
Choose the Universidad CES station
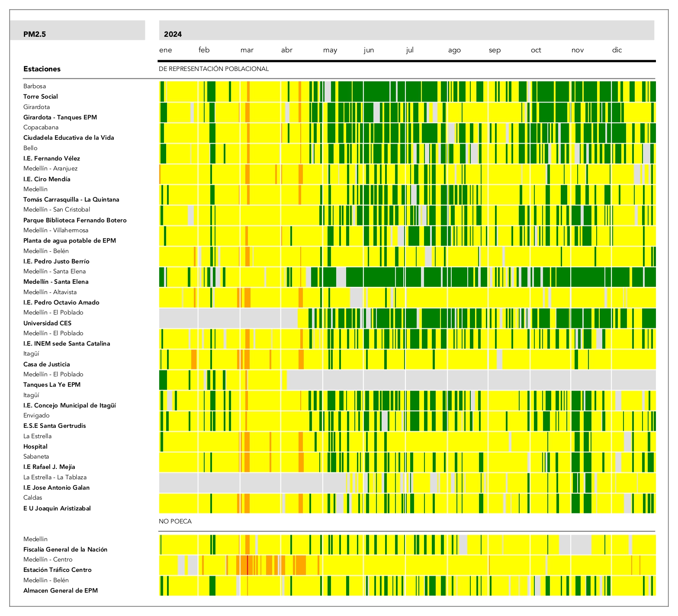click(x=48, y=323)
